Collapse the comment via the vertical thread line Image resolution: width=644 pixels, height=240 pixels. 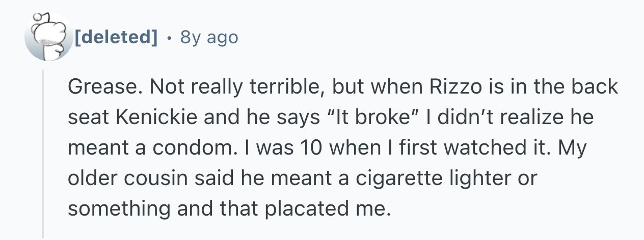pyautogui.click(x=44, y=153)
